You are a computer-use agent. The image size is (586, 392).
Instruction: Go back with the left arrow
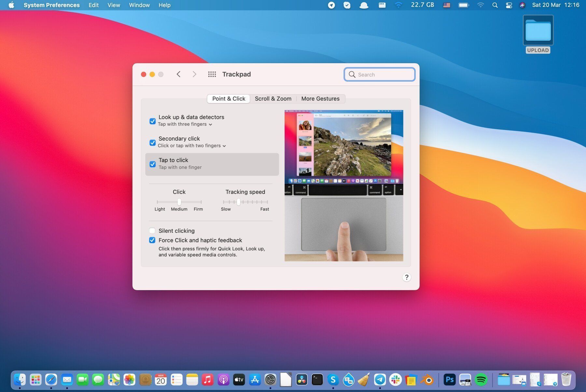coord(178,74)
